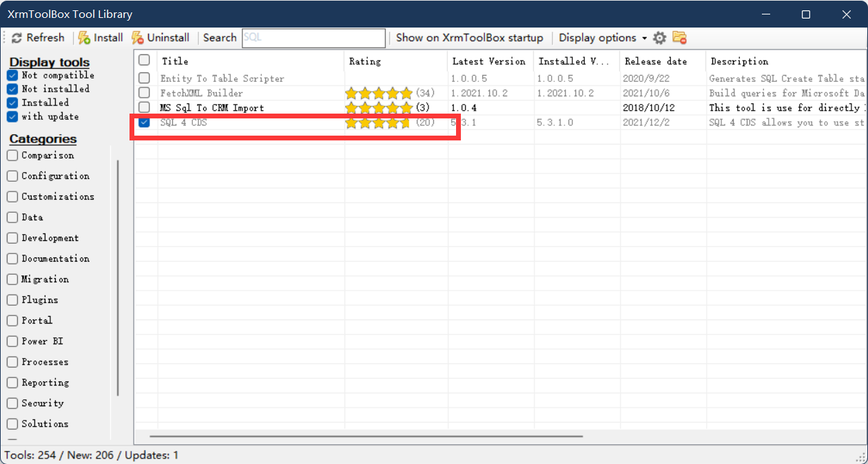
Task: Maximize the Tool Library window
Action: pyautogui.click(x=806, y=14)
